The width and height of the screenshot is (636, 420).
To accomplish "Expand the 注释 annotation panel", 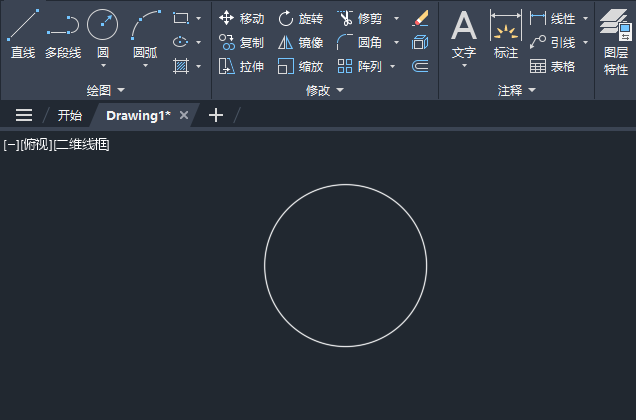I will [x=516, y=90].
